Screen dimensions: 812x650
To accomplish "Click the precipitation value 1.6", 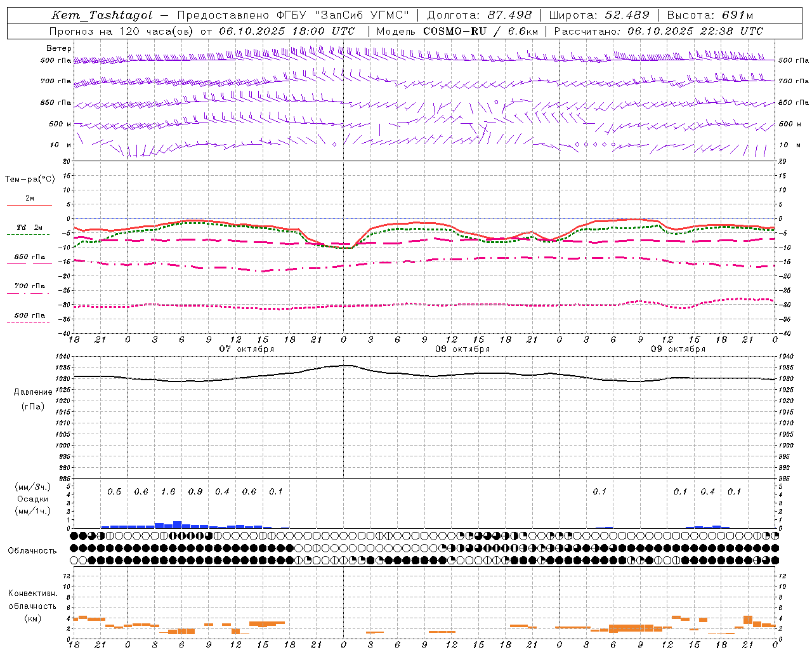I will [168, 492].
